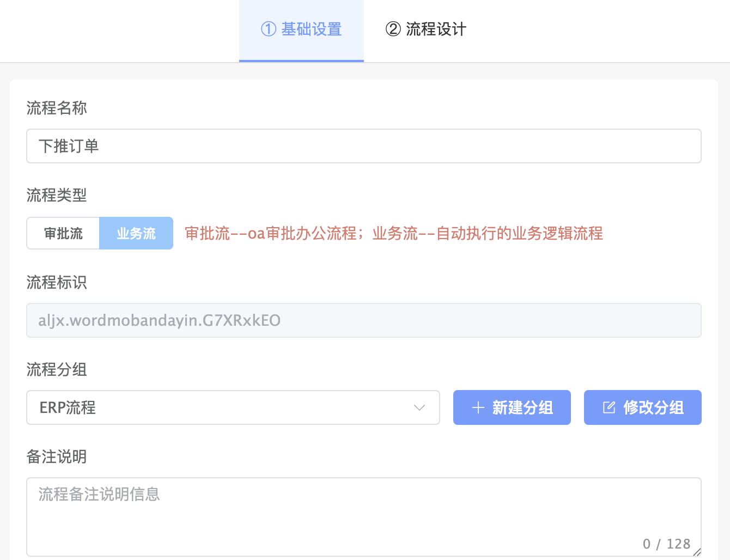This screenshot has width=730, height=560.
Task: Click the circled number 1 step icon
Action: coord(269,29)
